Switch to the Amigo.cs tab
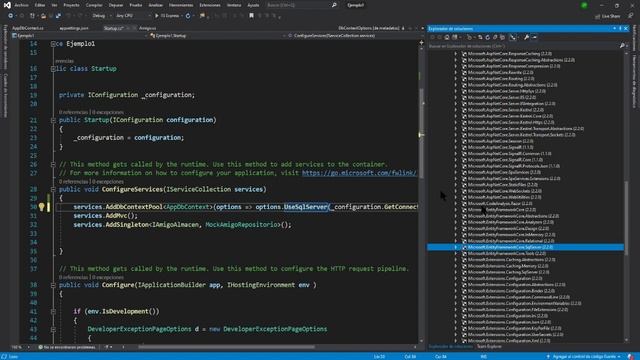The height and width of the screenshot is (360, 640). 147,28
